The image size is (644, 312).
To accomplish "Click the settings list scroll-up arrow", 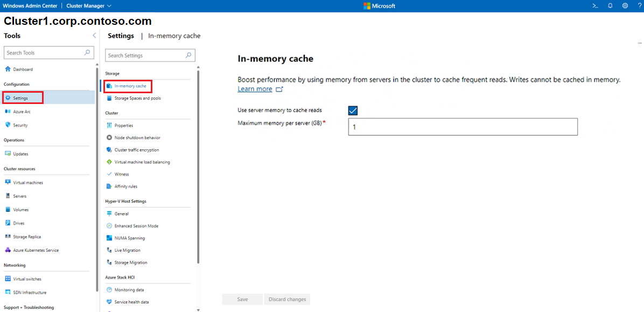I will (x=198, y=67).
